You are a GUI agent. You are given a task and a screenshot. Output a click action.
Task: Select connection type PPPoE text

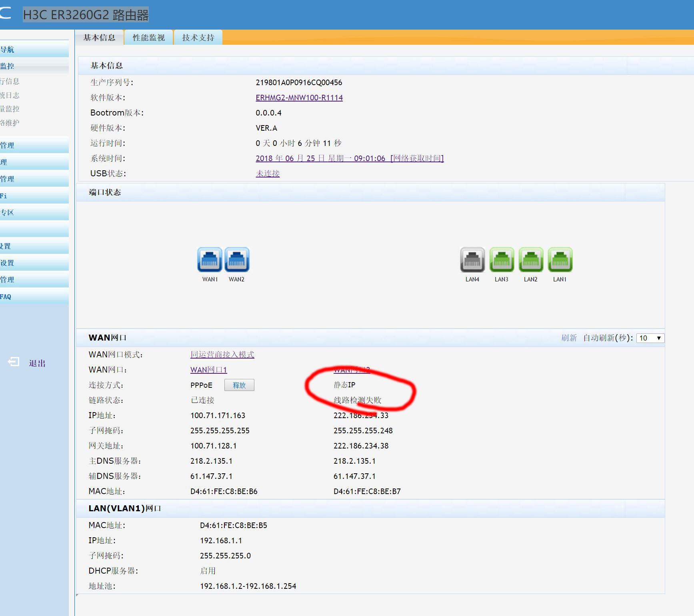pos(201,385)
